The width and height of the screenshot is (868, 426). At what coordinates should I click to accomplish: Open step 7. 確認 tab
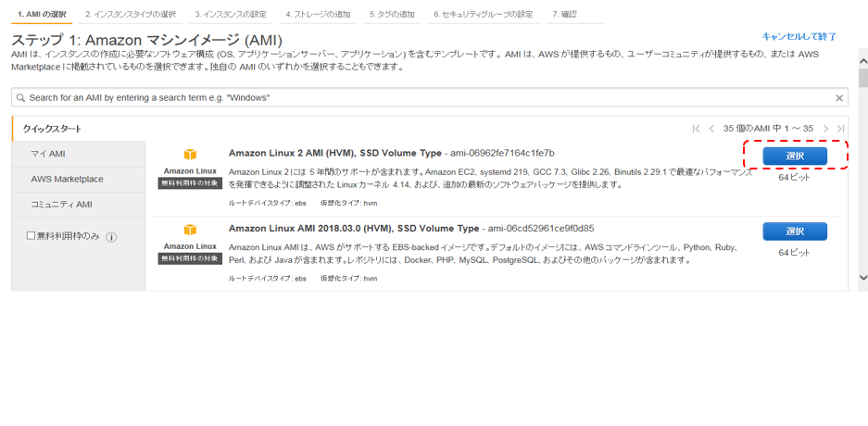(565, 15)
